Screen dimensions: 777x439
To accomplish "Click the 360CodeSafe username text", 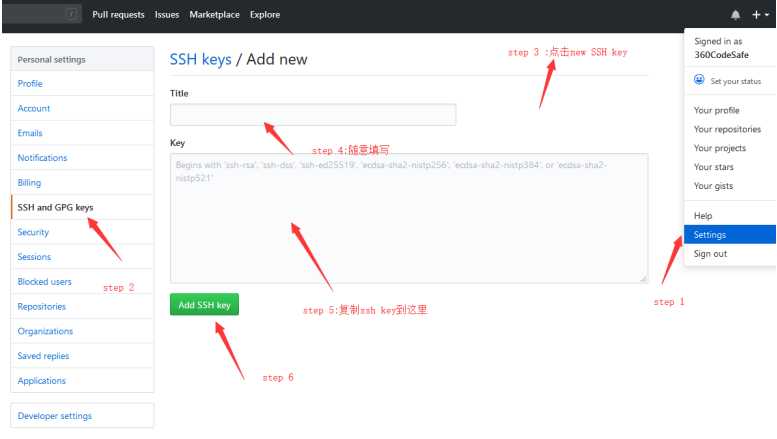I will (721, 55).
